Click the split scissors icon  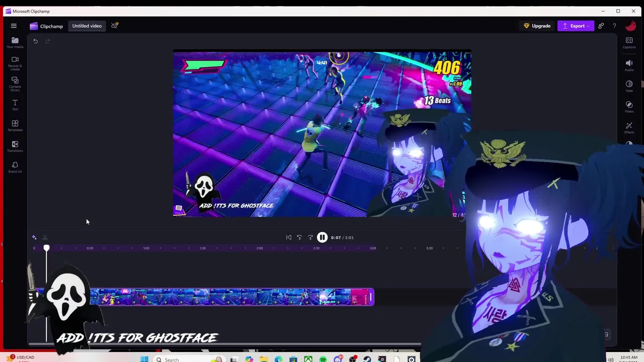45,237
